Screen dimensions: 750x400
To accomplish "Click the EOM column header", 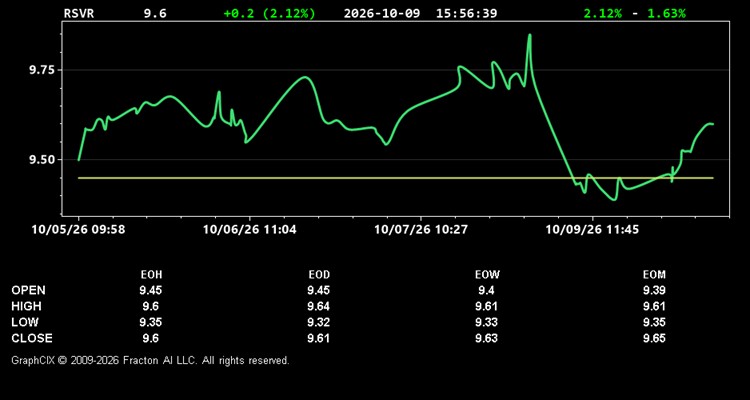I will [654, 275].
